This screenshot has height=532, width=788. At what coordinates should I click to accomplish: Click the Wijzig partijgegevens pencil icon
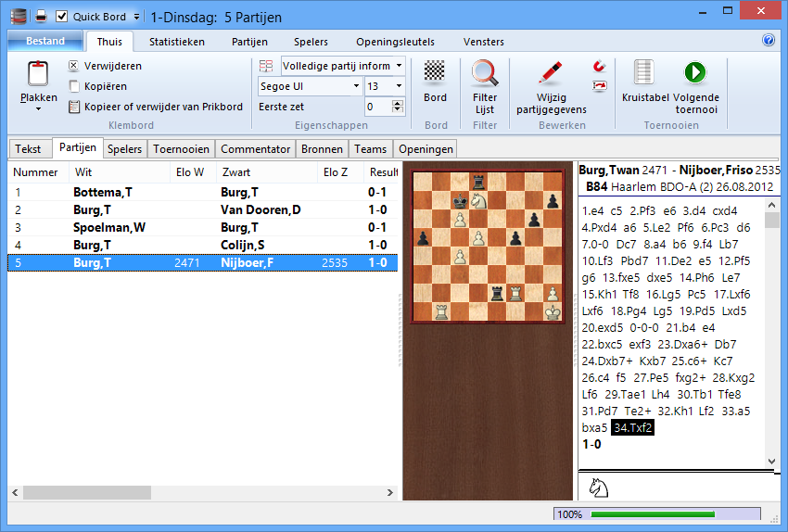pyautogui.click(x=551, y=73)
